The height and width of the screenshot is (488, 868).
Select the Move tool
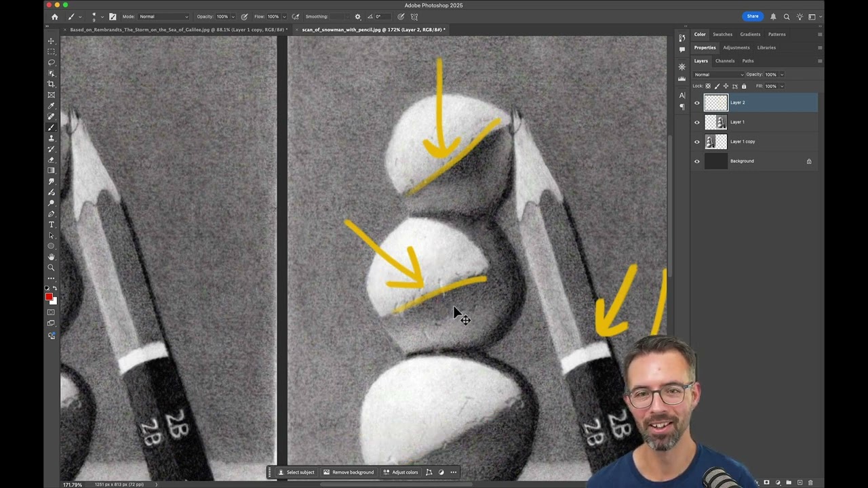51,41
